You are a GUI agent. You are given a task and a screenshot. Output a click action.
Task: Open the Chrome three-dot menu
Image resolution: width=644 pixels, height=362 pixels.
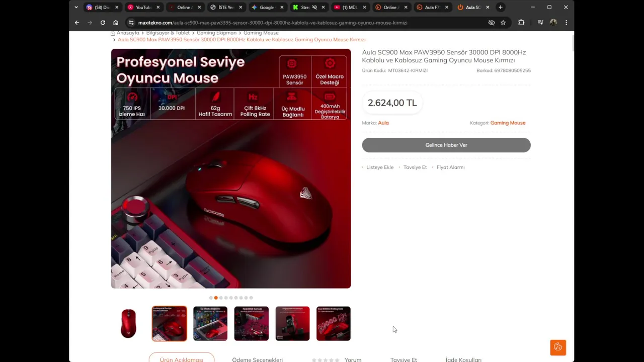tap(566, 23)
